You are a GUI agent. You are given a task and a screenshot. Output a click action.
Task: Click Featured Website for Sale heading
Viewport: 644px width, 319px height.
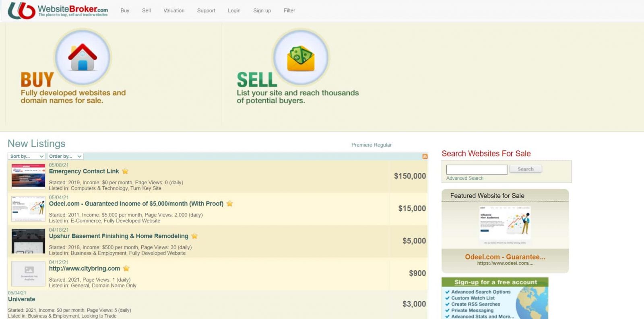click(x=487, y=196)
